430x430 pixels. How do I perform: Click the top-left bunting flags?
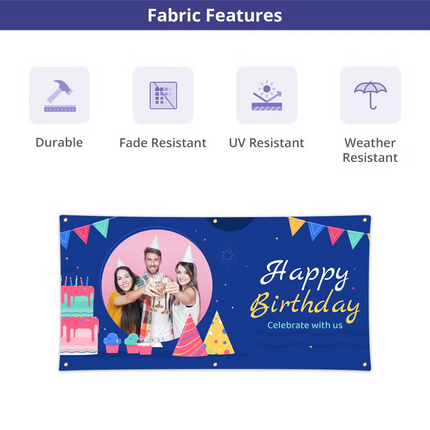pos(85,233)
